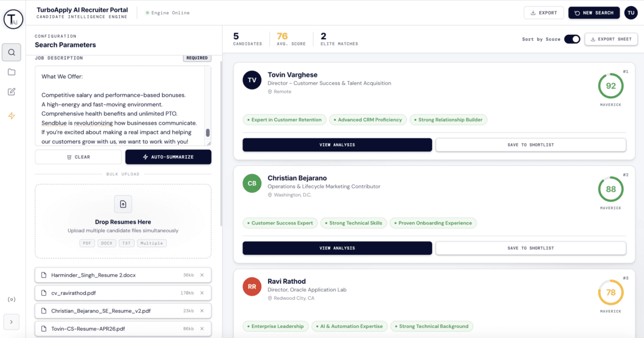Remove Tovin-CS-Resume-APR26.pdf file
The width and height of the screenshot is (644, 338).
click(202, 328)
